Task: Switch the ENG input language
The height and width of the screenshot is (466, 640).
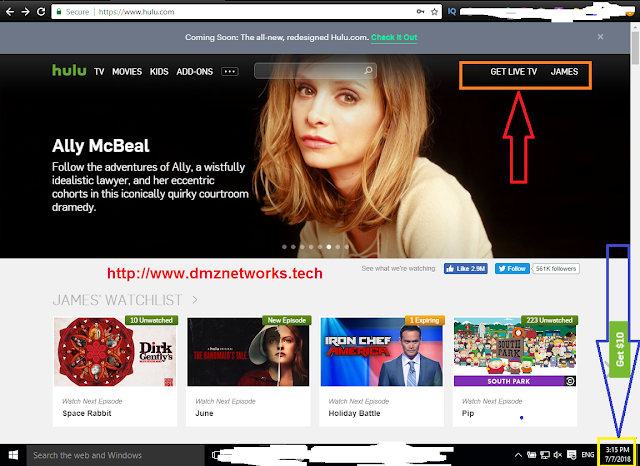Action: [588, 455]
